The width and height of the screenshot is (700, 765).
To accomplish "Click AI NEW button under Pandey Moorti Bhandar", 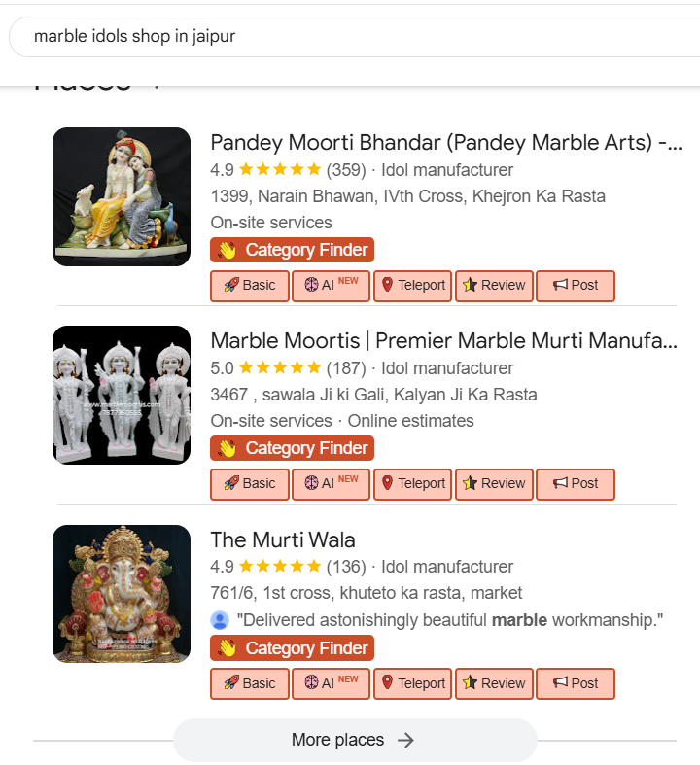I will click(x=331, y=286).
